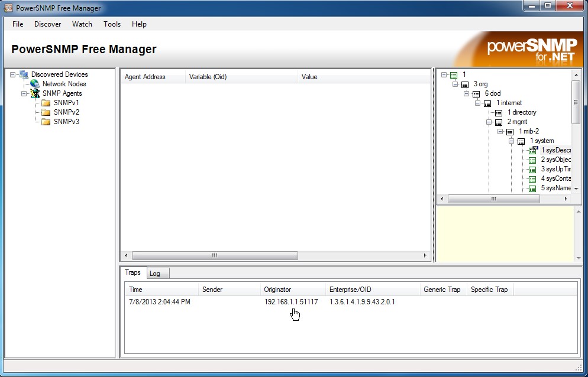Collapse the 1 system node
588x377 pixels.
click(x=512, y=141)
